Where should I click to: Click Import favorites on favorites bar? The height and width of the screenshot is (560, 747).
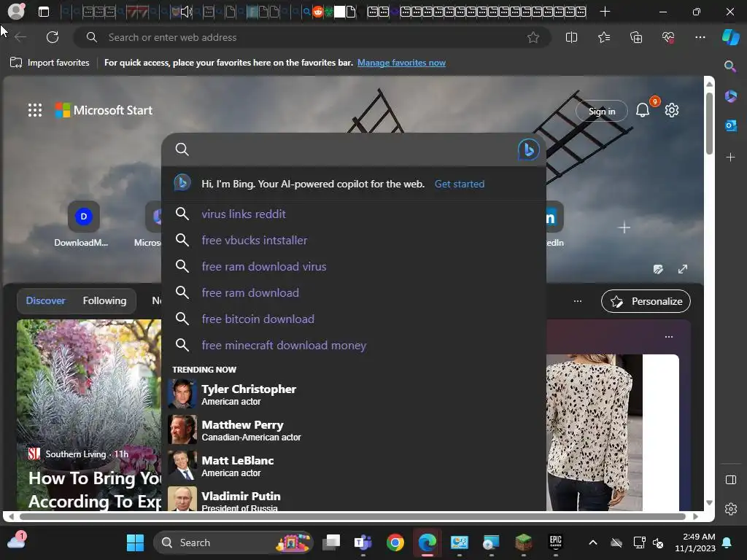tap(50, 63)
